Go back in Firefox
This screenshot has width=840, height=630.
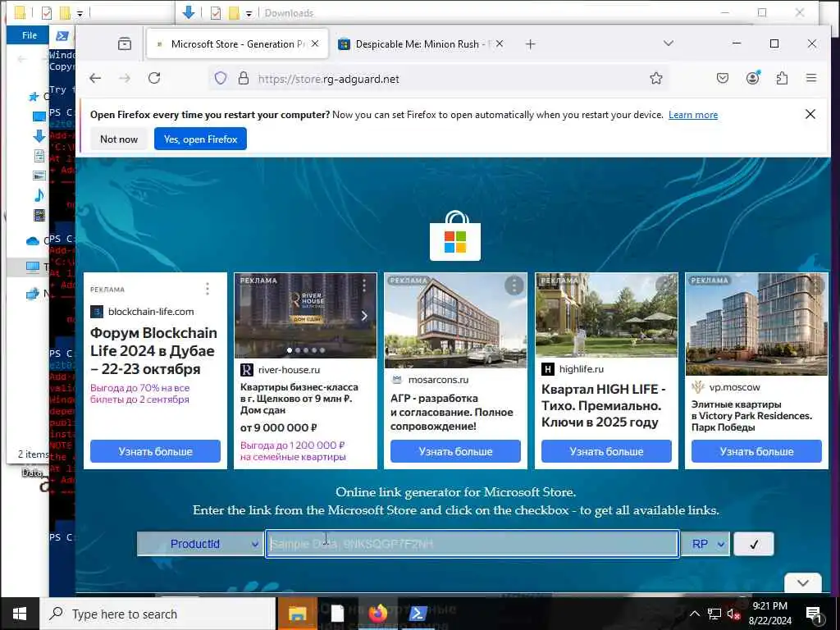(x=95, y=79)
